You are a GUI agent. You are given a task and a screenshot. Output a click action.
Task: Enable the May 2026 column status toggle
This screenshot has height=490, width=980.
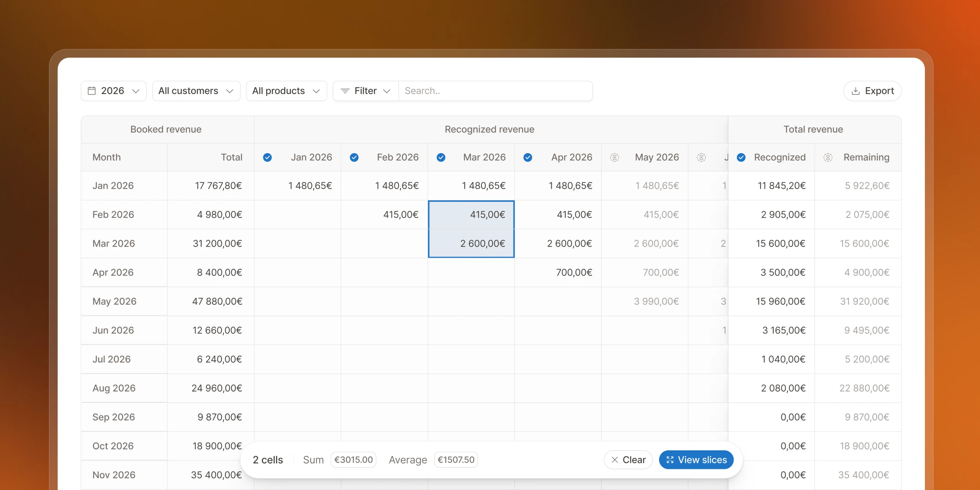tap(614, 157)
